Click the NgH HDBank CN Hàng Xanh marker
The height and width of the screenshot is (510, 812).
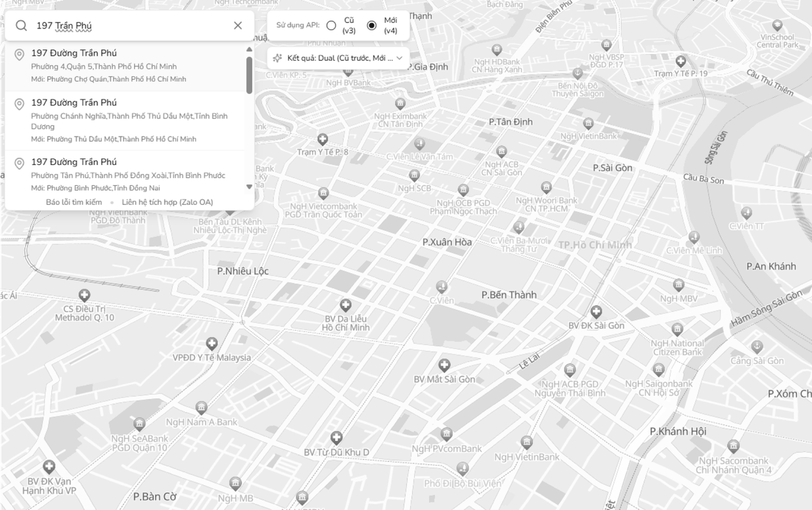tap(497, 49)
